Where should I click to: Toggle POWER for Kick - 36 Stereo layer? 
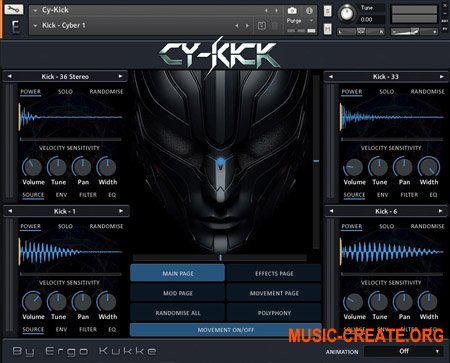30,92
